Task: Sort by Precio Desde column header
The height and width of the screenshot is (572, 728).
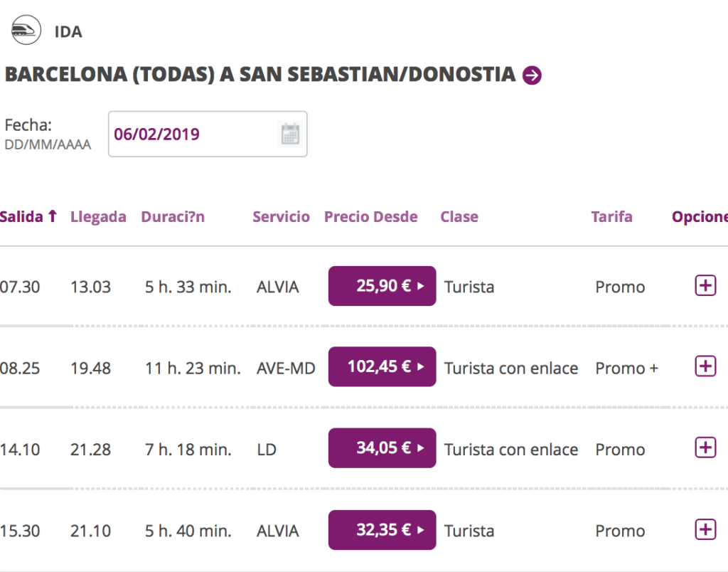Action: click(x=370, y=216)
